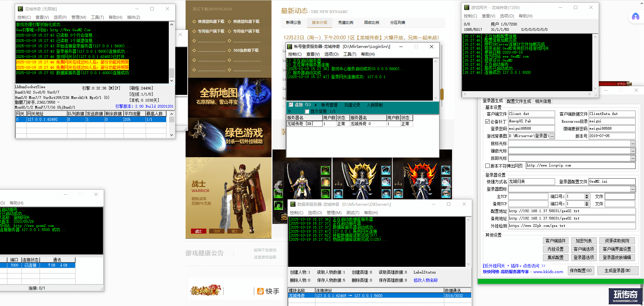
Task: Open 测试(T) menu in the database server
Action: 353,213
